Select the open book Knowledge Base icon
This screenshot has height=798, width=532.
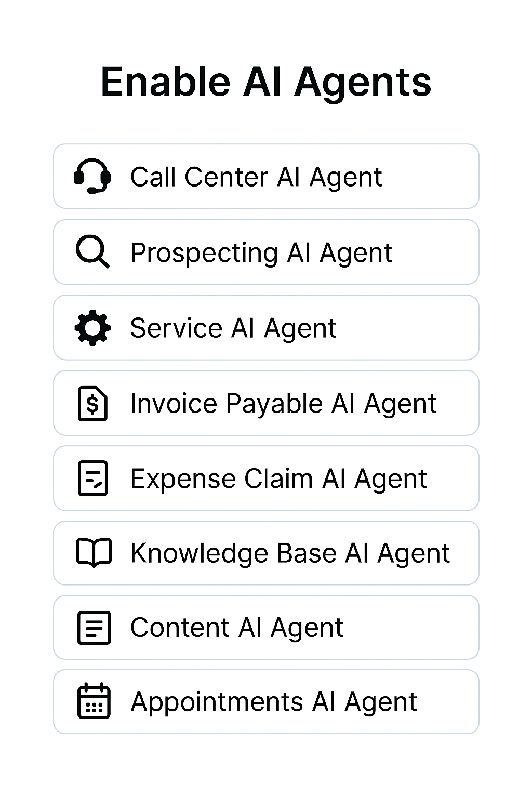pos(94,553)
